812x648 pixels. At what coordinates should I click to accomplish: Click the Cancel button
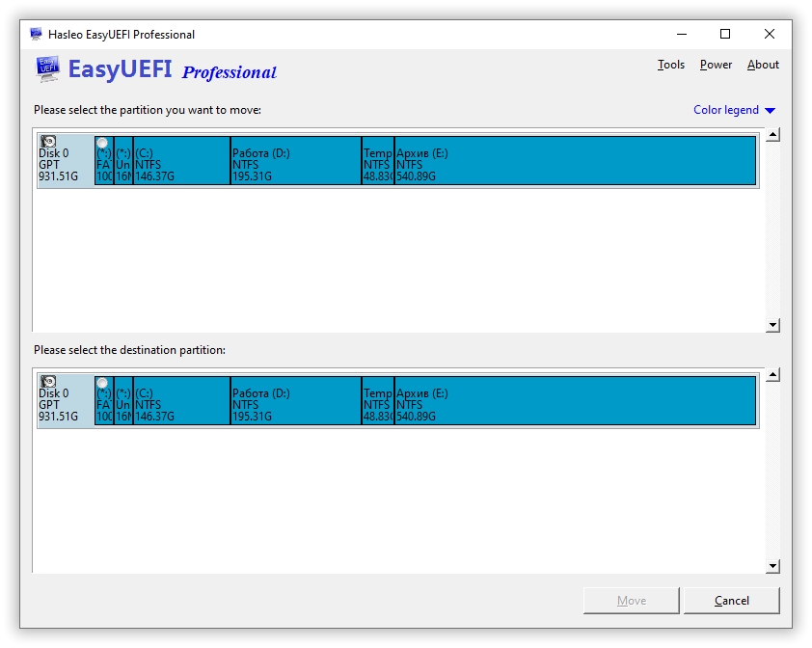click(731, 601)
